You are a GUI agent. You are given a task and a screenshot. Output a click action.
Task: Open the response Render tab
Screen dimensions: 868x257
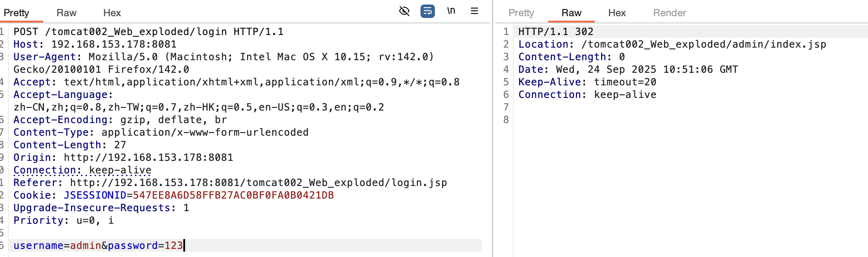[669, 13]
